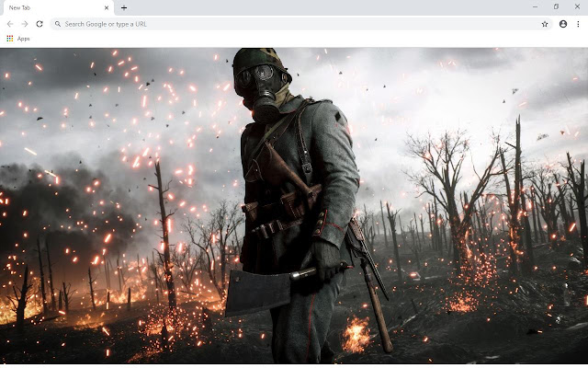Focus the Search Google or type a URL field
Image resolution: width=588 pixels, height=368 pixels.
301,24
